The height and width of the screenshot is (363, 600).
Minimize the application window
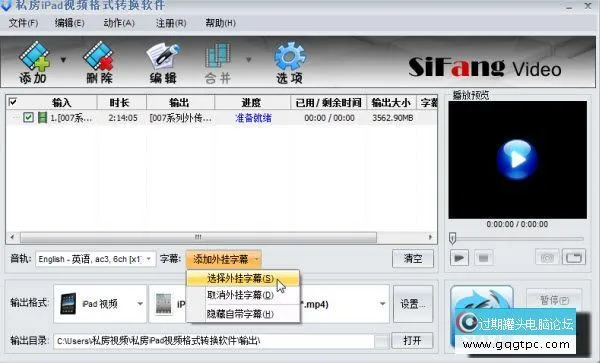pos(569,7)
